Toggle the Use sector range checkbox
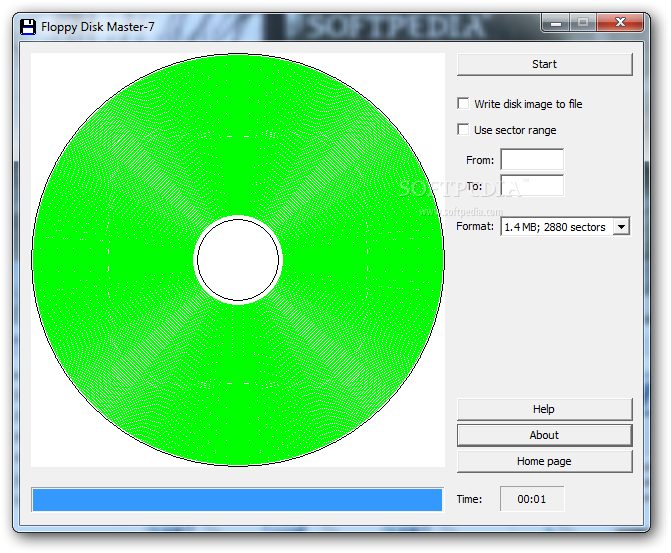The width and height of the screenshot is (671, 553). coord(463,129)
